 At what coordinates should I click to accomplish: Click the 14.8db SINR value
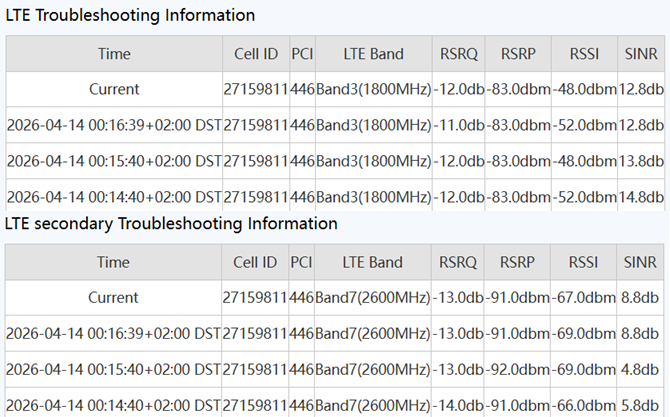[x=640, y=197]
